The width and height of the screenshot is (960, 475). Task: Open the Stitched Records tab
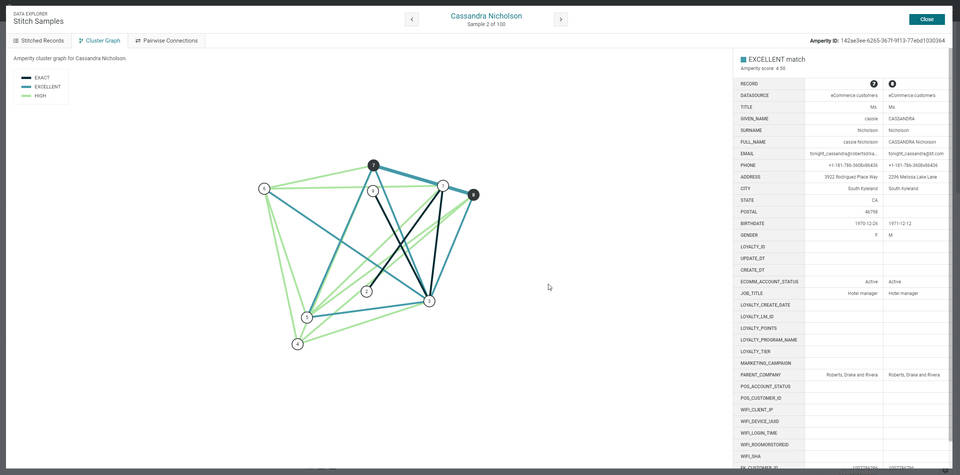[x=39, y=41]
